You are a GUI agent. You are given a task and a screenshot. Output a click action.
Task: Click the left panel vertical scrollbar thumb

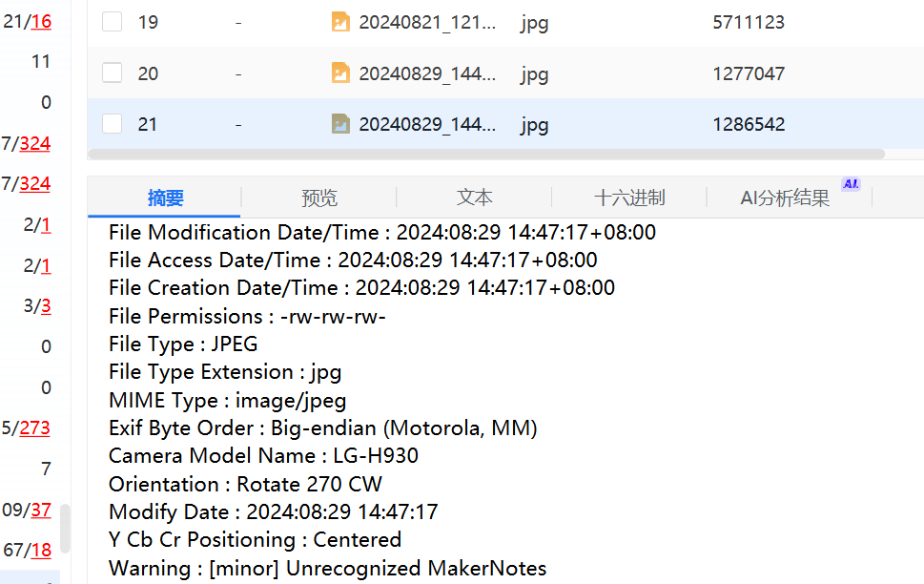pyautogui.click(x=66, y=528)
